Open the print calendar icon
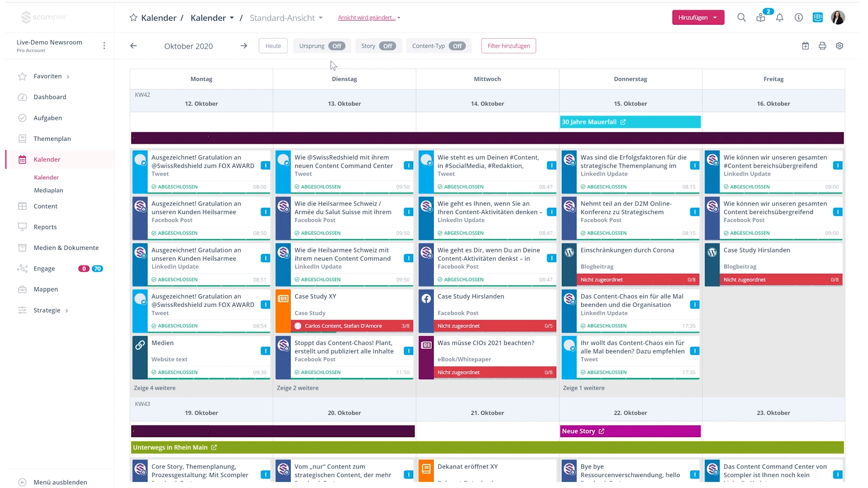This screenshot has height=488, width=868. pyautogui.click(x=822, y=46)
